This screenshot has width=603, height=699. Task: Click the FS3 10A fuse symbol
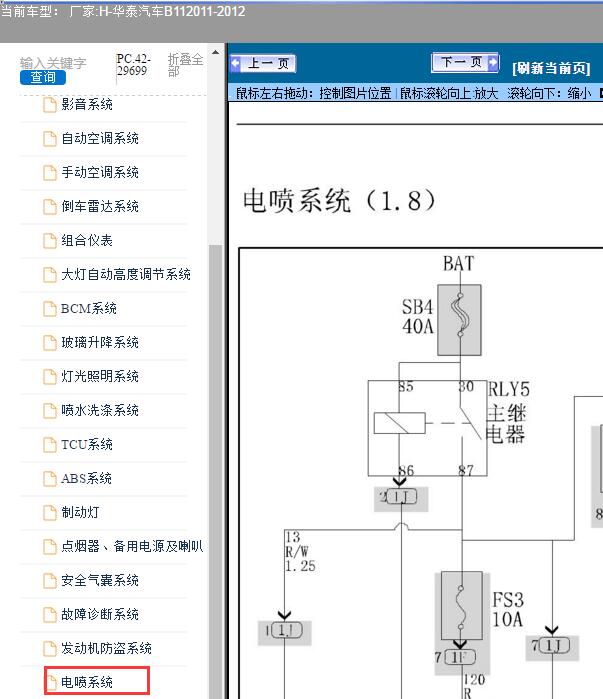[462, 605]
